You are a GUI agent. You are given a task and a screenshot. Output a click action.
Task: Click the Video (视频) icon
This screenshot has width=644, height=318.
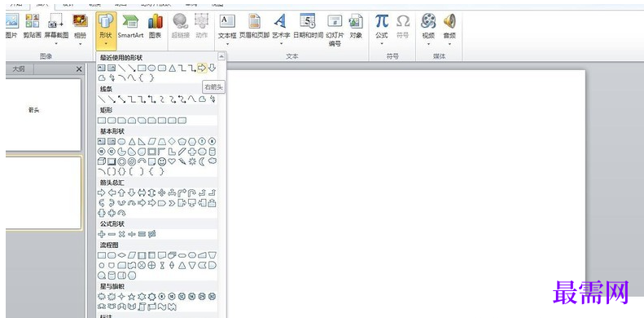(x=428, y=21)
